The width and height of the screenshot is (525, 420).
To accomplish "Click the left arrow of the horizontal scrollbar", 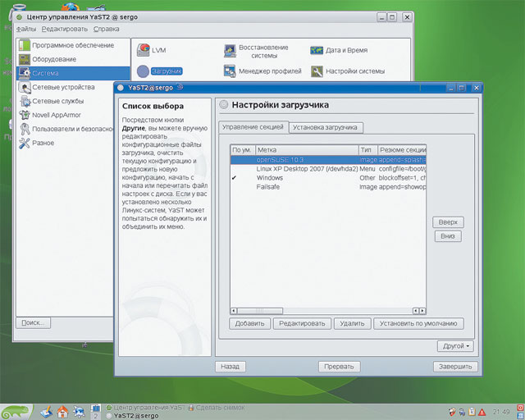I will tap(234, 311).
